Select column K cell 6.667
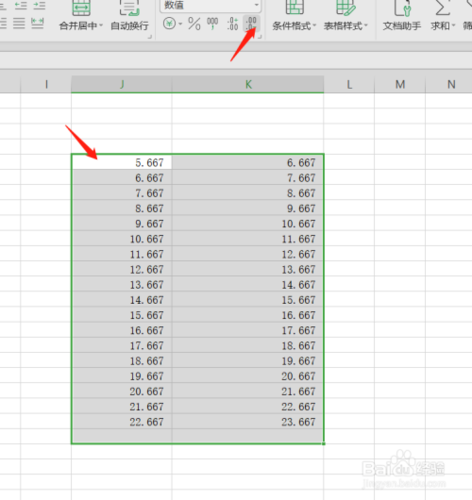The image size is (472, 500). point(248,163)
